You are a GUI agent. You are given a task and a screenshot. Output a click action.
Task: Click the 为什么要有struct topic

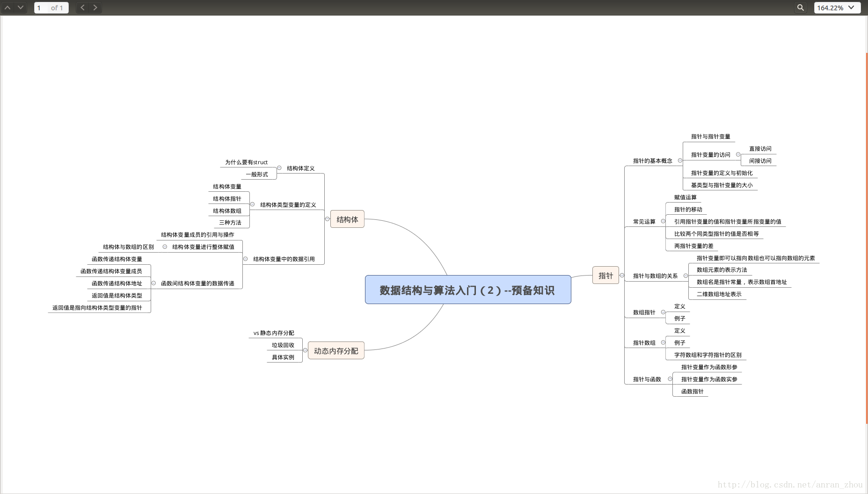[247, 162]
